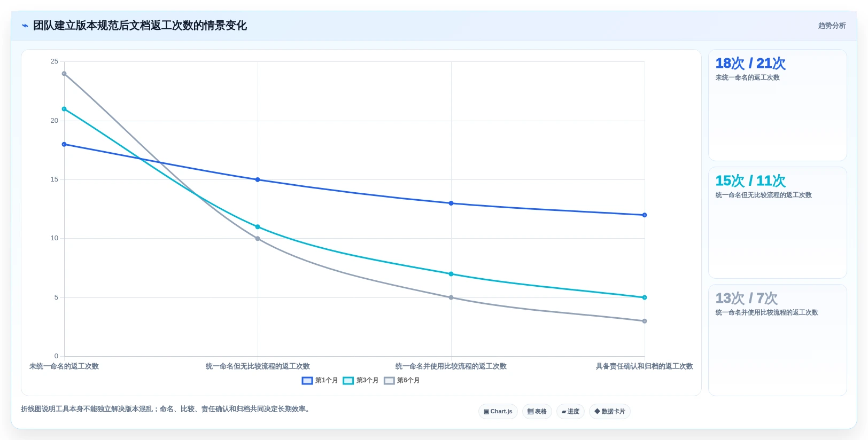This screenshot has height=440, width=868.
Task: Click the y-axis value 25
Action: point(55,61)
